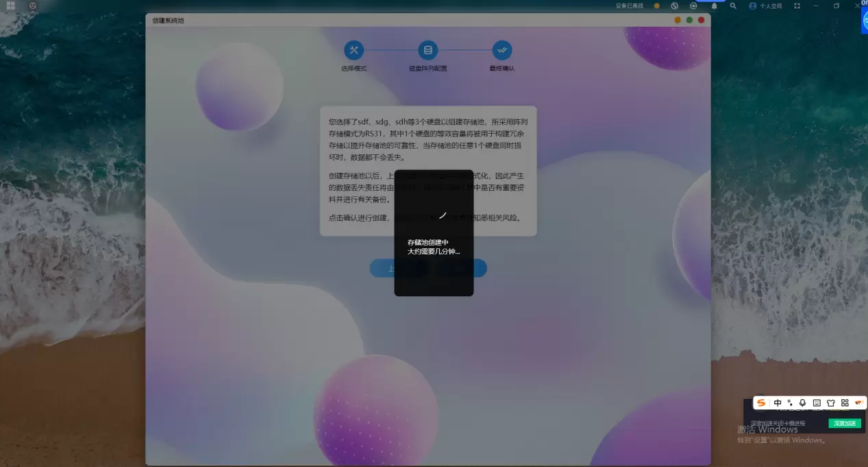Open the Sogou toolbox grid icon
This screenshot has height=467, width=868.
(845, 403)
